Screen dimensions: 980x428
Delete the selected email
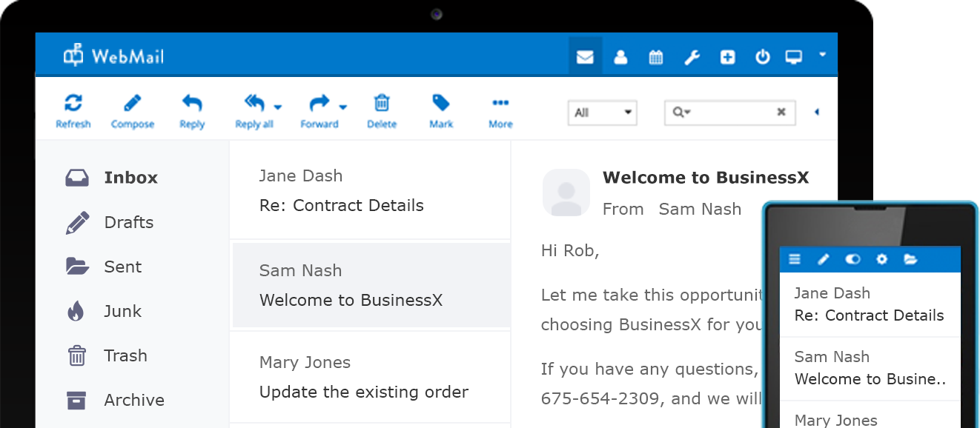tap(382, 109)
